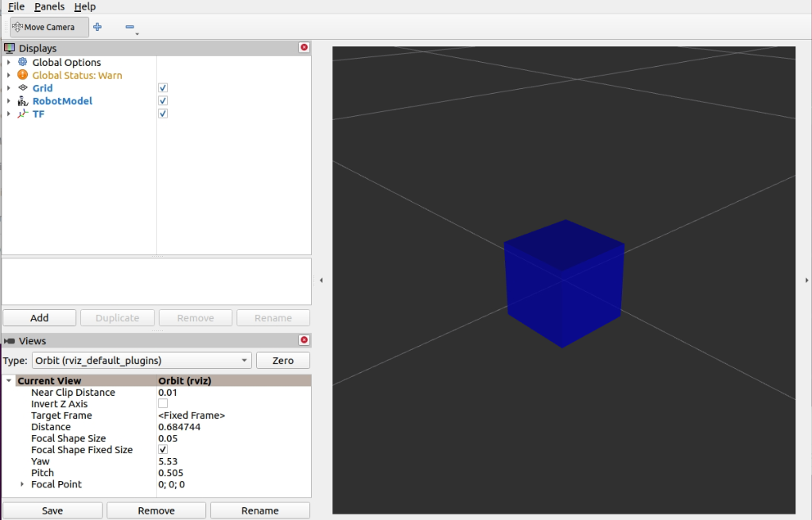Click the Add display button

click(x=39, y=318)
